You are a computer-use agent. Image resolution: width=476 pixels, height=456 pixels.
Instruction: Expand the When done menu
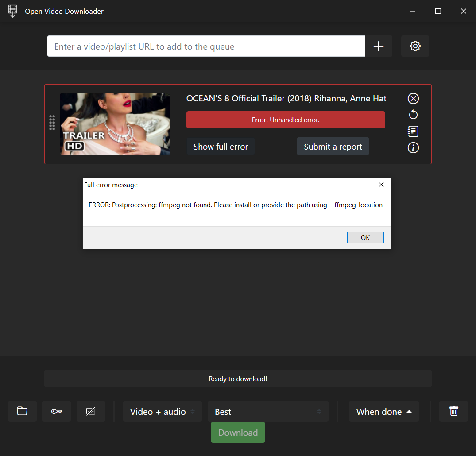point(384,411)
